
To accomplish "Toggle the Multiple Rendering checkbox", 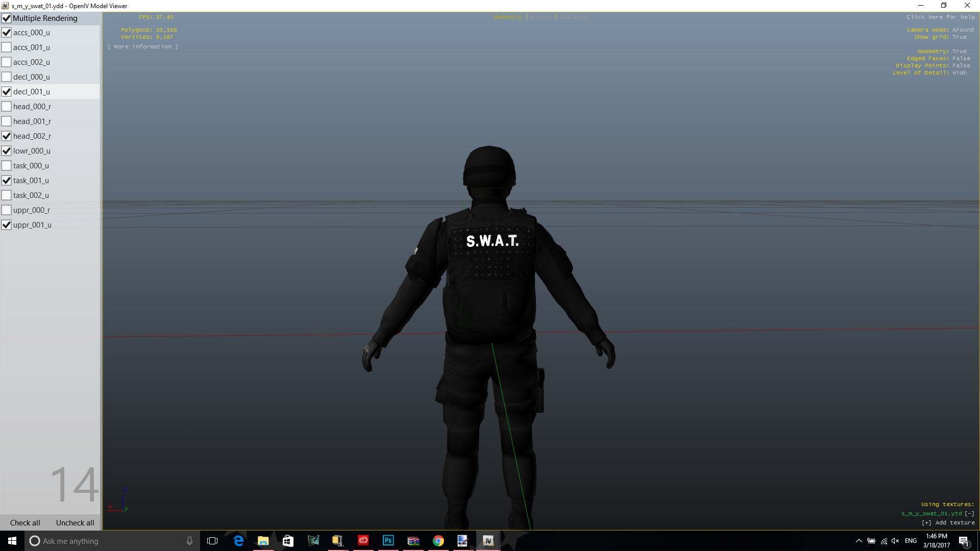I will click(7, 18).
